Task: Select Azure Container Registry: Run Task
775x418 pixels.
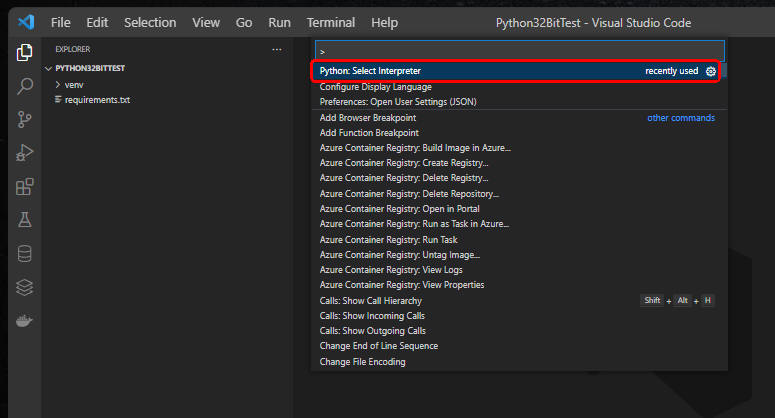Action: 519,240
